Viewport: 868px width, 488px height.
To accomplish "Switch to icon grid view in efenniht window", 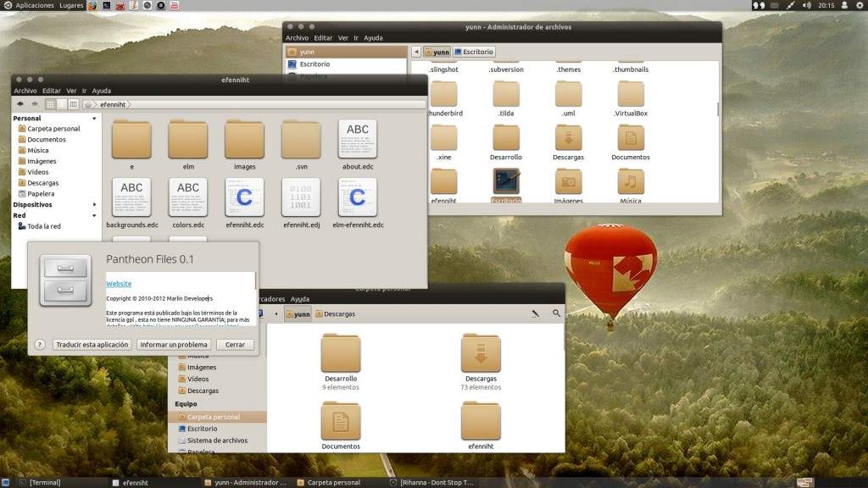I will point(50,104).
